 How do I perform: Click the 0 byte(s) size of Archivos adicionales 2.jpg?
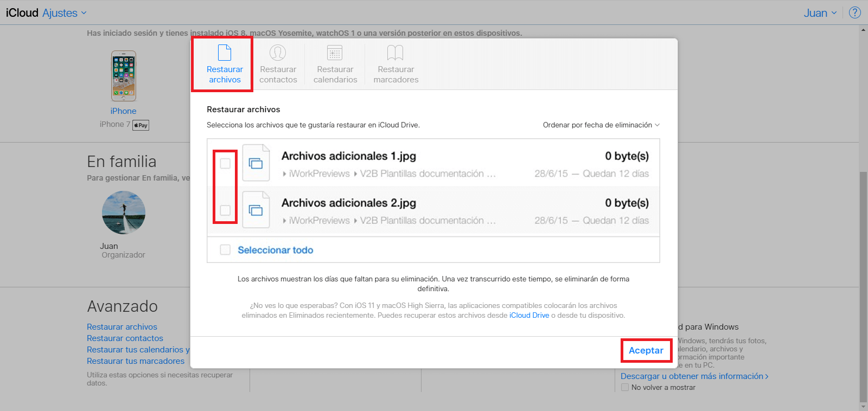[627, 203]
